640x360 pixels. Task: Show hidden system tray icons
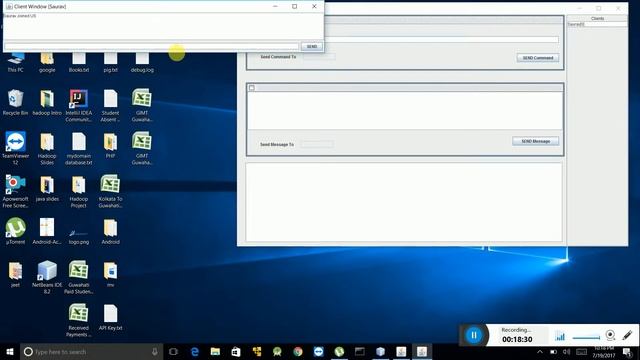coord(540,352)
